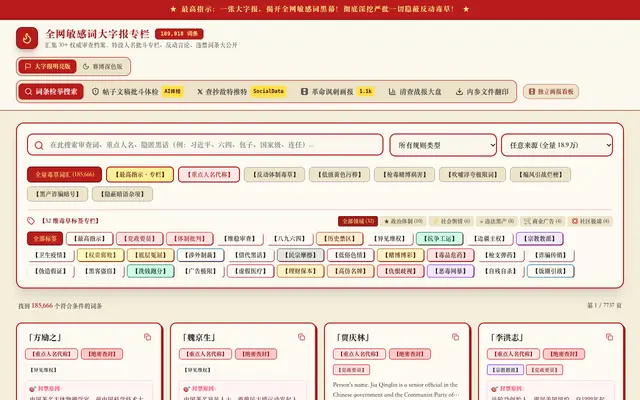Click the X logo before 查抄敌特推特
The height and width of the screenshot is (400, 640).
pyautogui.click(x=200, y=92)
